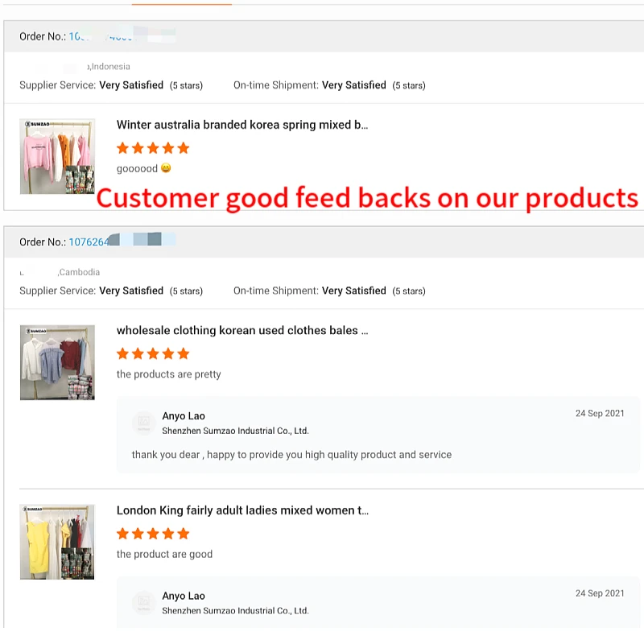Click the Anyo Lao avatar in second reply
The height and width of the screenshot is (644, 644).
(143, 602)
